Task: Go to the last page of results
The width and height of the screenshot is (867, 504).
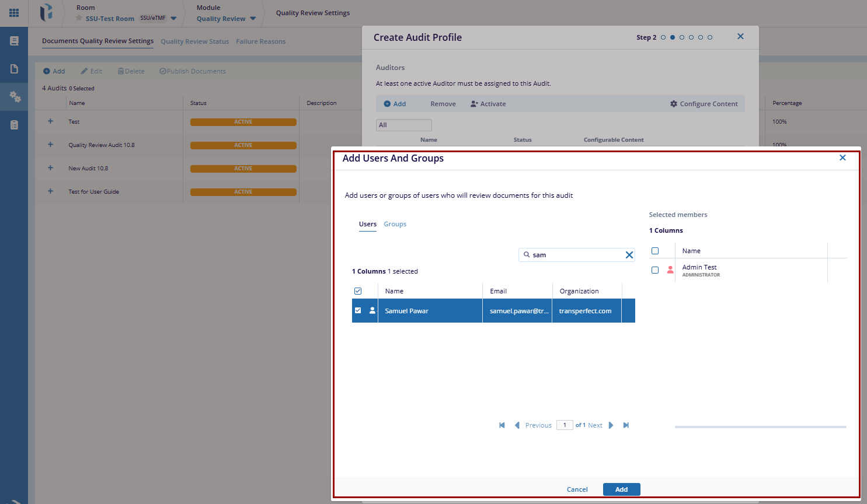Action: pos(626,425)
